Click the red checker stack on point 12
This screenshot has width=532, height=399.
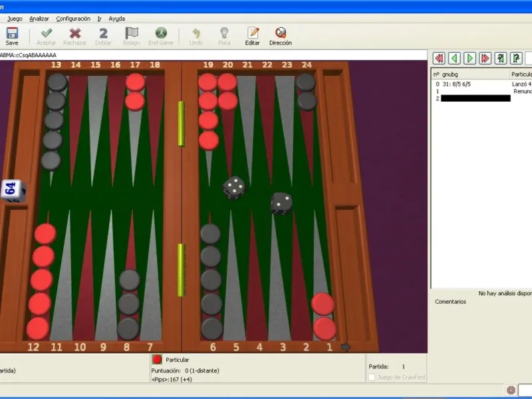pos(41,281)
